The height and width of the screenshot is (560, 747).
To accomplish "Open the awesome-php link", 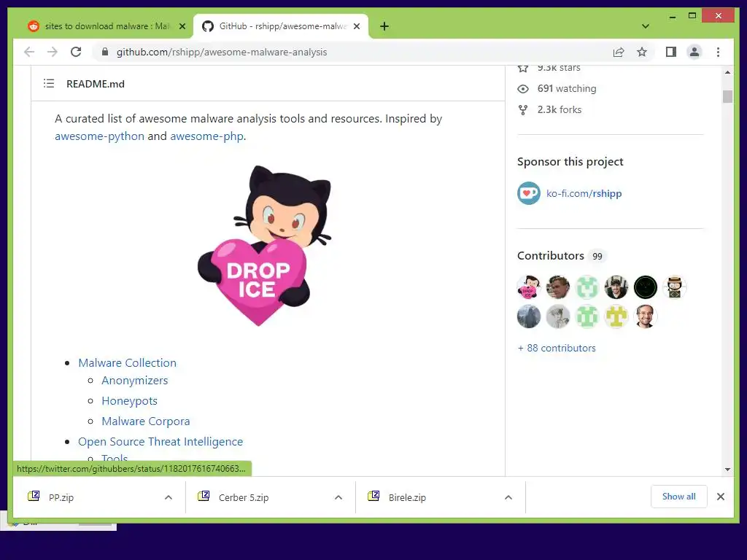I will click(206, 136).
